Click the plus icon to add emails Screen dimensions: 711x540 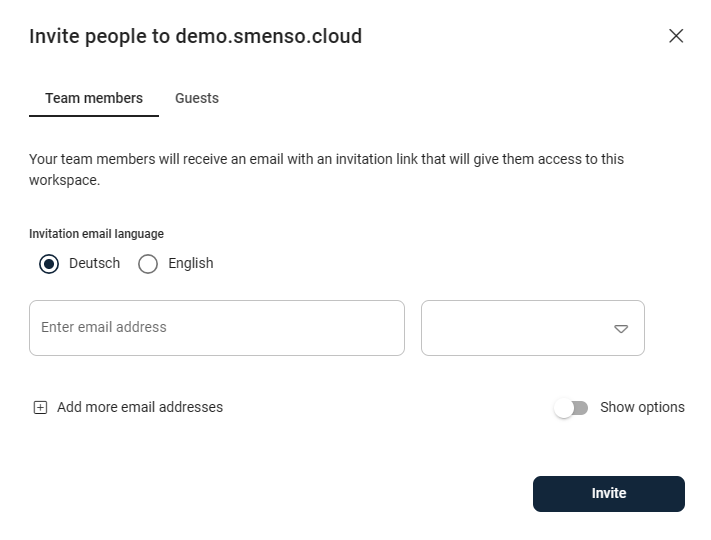pyautogui.click(x=40, y=408)
